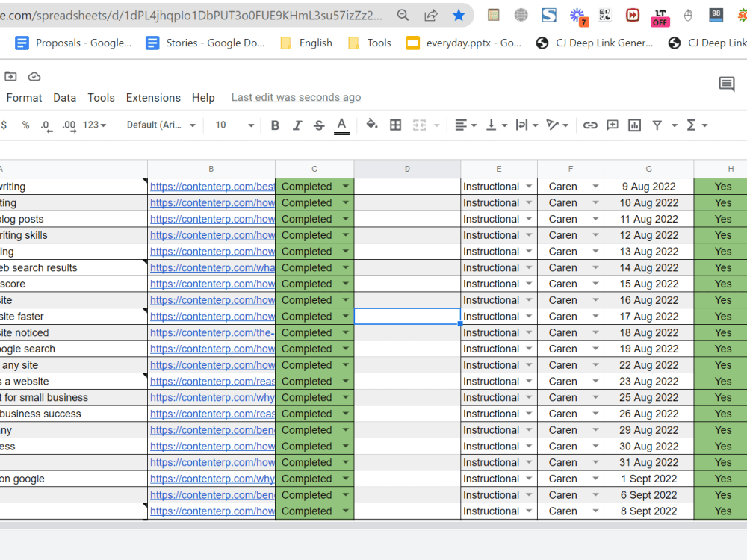Open Caren dropdown in 11 Aug row
Image resolution: width=747 pixels, height=560 pixels.
(595, 219)
